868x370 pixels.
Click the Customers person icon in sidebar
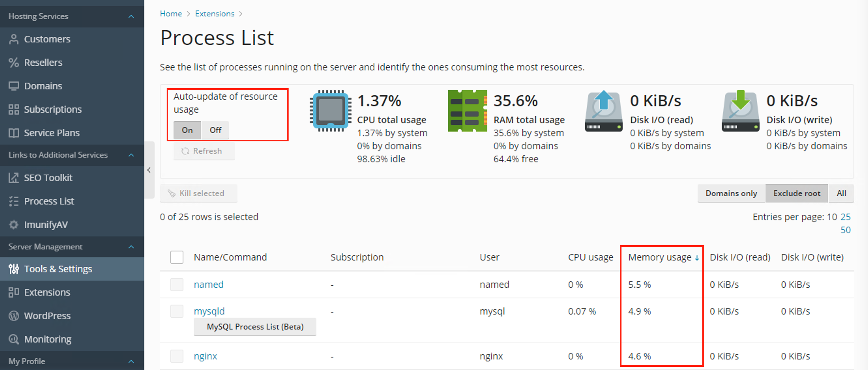pyautogui.click(x=14, y=39)
